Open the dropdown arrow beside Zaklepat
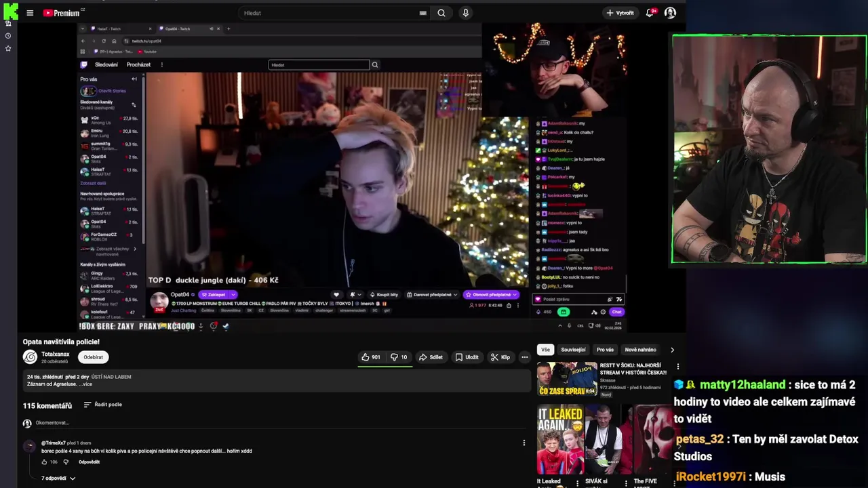 233,295
